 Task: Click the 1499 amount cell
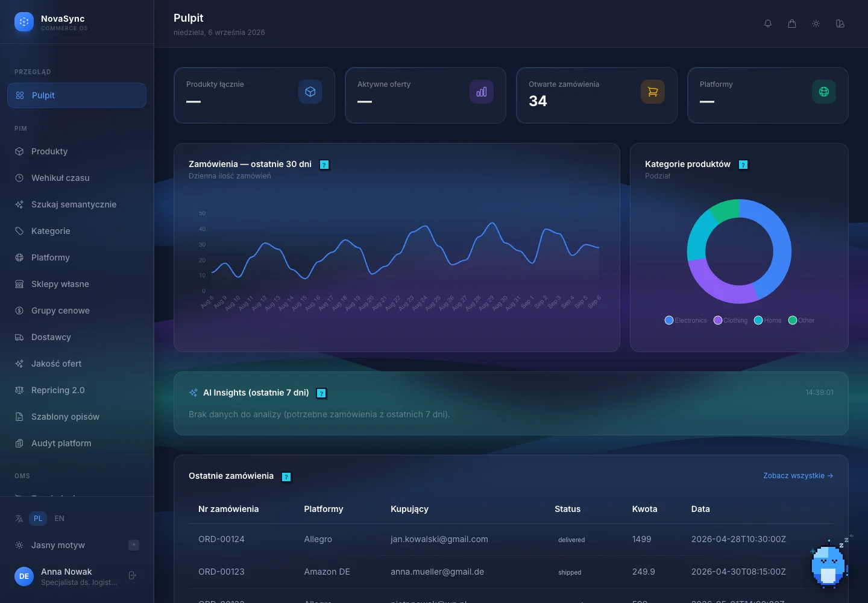(x=641, y=539)
